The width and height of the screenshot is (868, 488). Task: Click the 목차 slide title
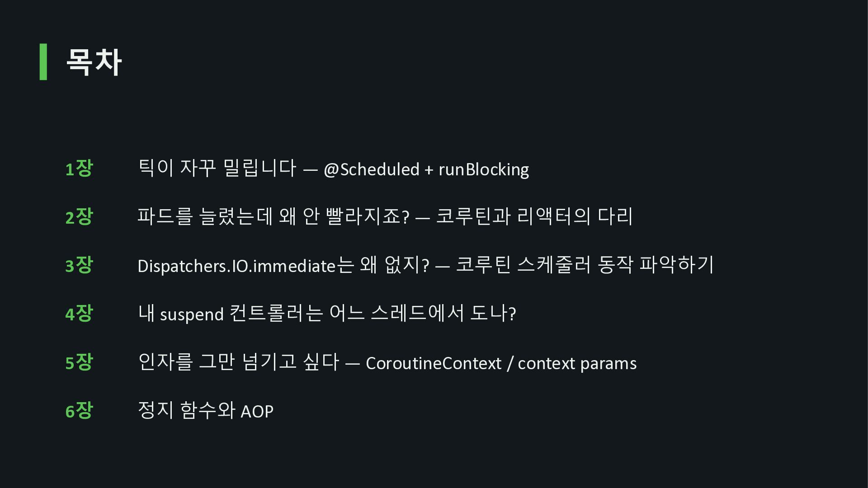(x=94, y=62)
